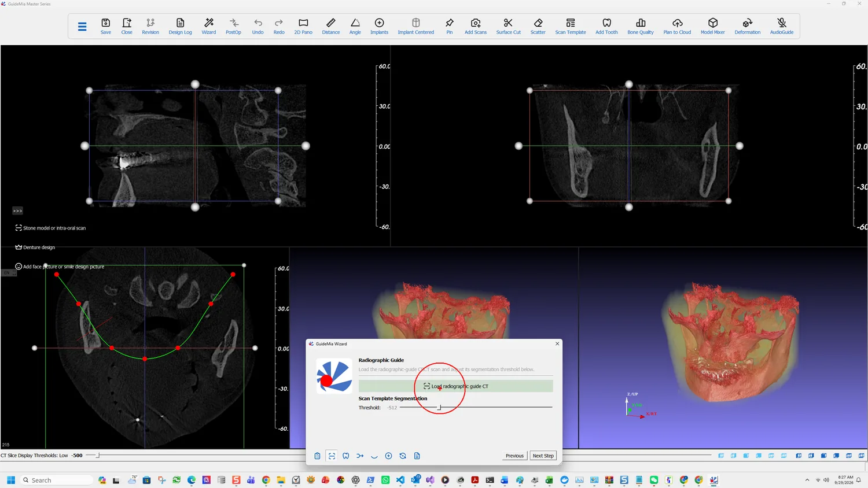Click the Close project toolbar icon
This screenshot has height=488, width=868.
tap(127, 26)
